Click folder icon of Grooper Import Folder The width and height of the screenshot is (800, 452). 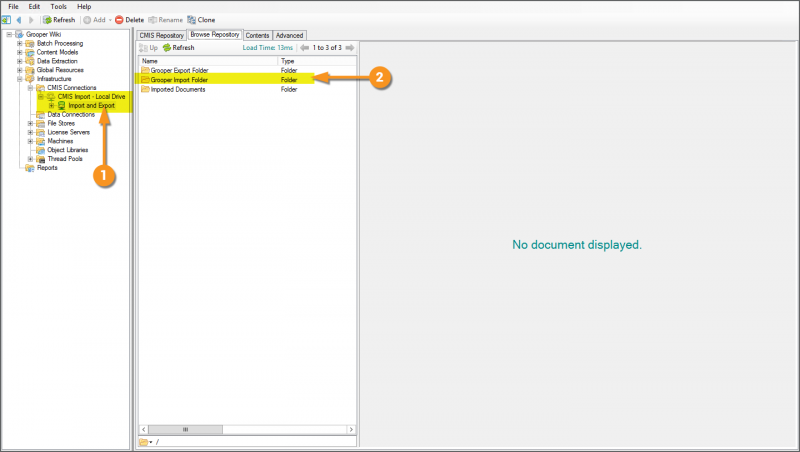tap(145, 80)
